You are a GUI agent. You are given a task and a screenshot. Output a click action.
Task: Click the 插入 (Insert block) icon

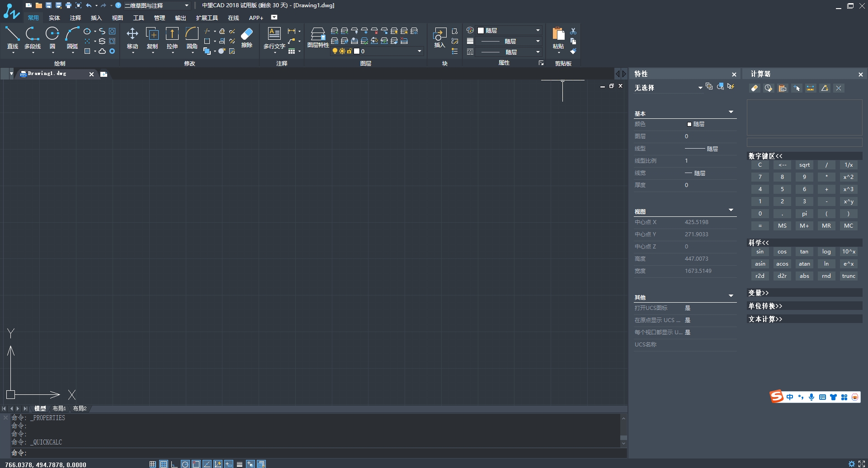[x=439, y=37]
